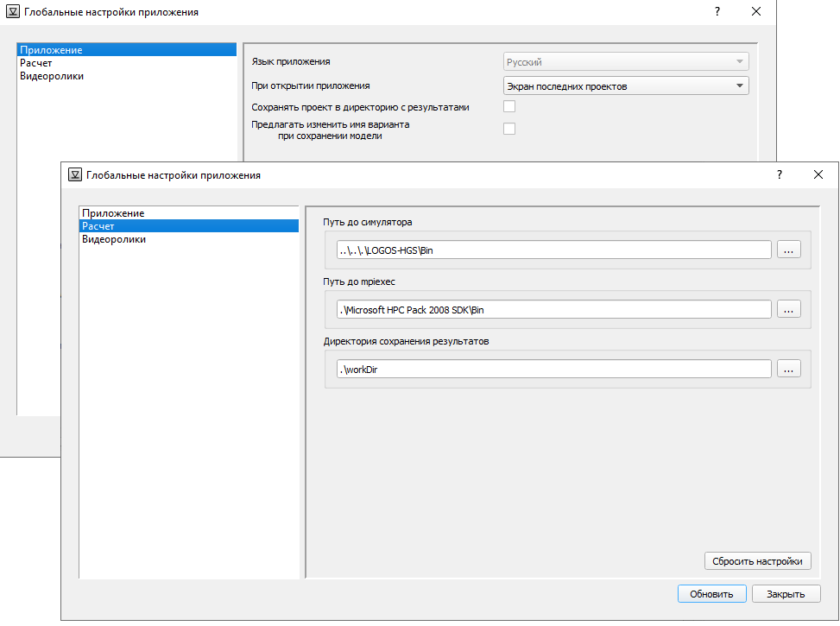This screenshot has width=840, height=626.
Task: Click the "Сбросить настройки" button
Action: [x=758, y=561]
